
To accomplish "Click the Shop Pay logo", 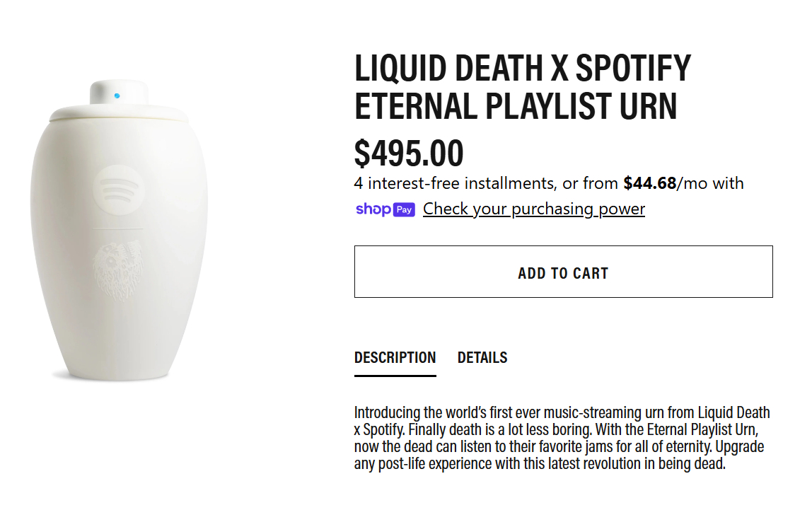I will click(x=385, y=209).
